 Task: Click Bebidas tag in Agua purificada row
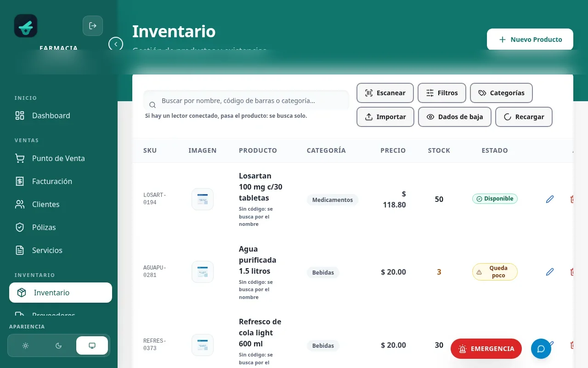tap(323, 272)
